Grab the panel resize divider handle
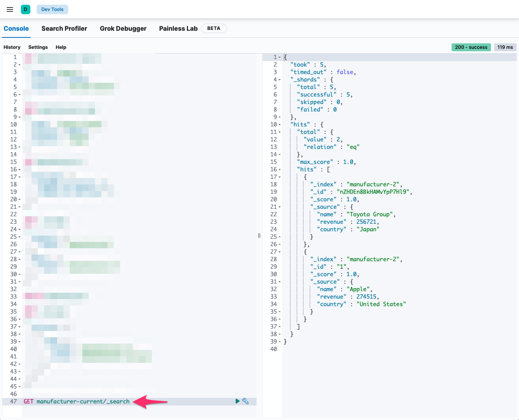 click(259, 236)
